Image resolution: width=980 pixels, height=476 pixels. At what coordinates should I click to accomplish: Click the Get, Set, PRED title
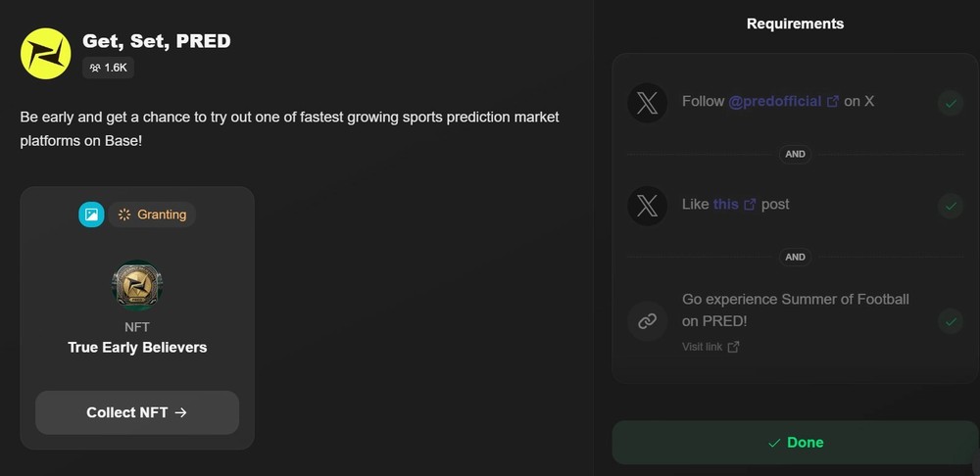(157, 41)
